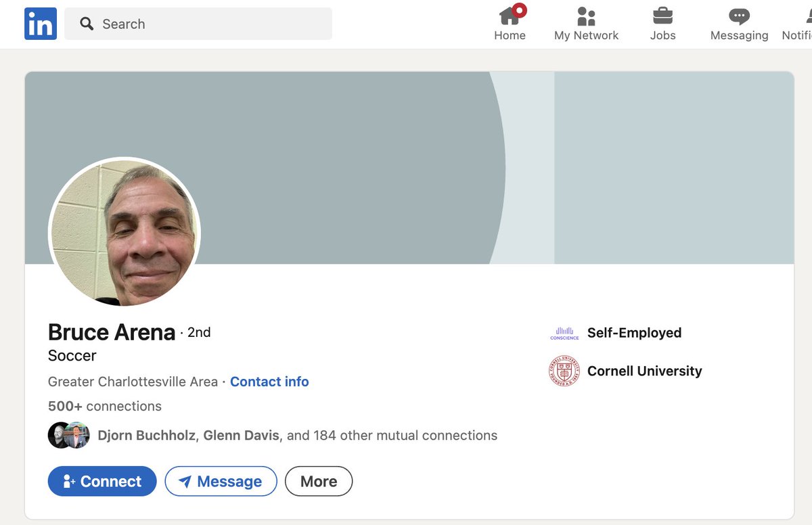Open the Cornell University education link
Viewport: 812px width, 525px height.
point(645,371)
